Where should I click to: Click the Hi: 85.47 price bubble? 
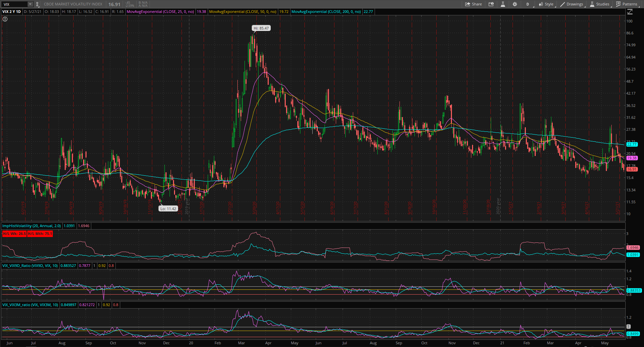point(261,28)
